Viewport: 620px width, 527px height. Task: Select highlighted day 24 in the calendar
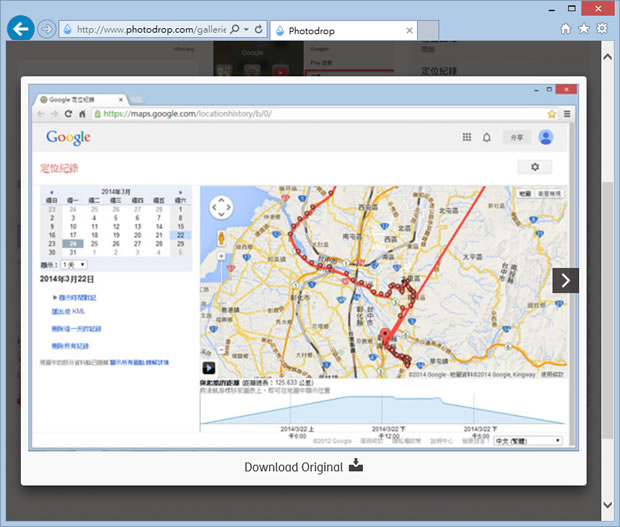click(73, 244)
